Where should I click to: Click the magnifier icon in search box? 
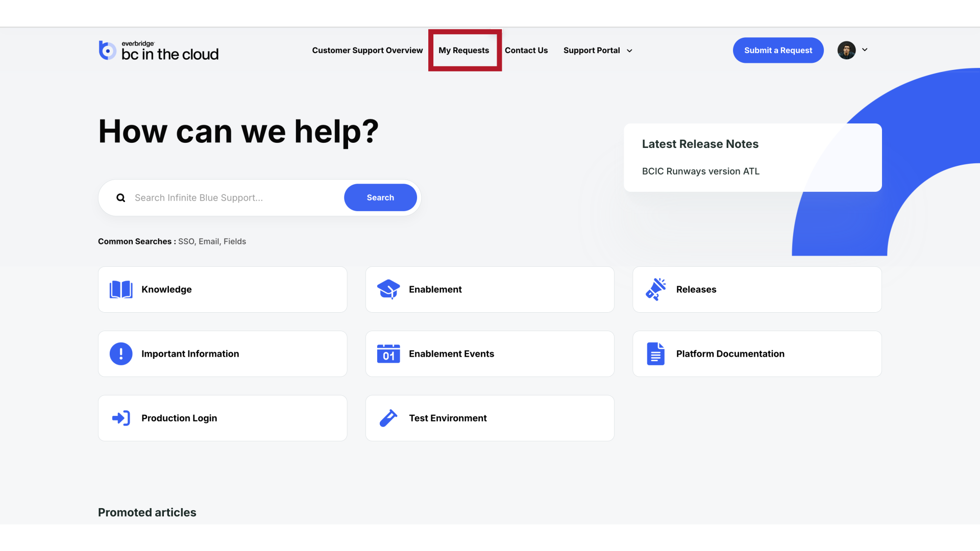[121, 198]
